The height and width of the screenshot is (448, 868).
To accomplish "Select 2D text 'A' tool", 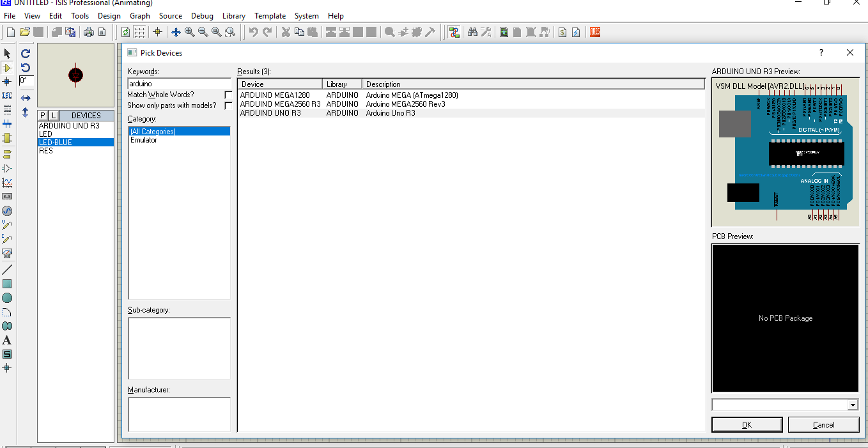I will click(7, 340).
